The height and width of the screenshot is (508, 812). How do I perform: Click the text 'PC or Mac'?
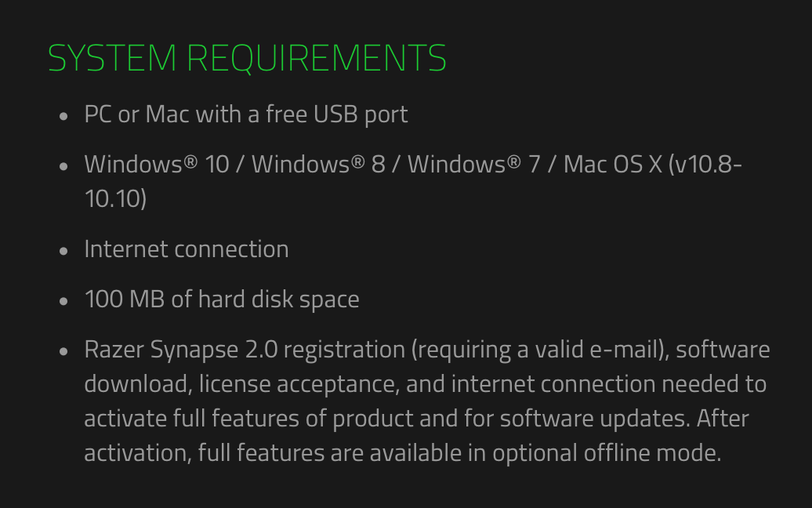[136, 114]
